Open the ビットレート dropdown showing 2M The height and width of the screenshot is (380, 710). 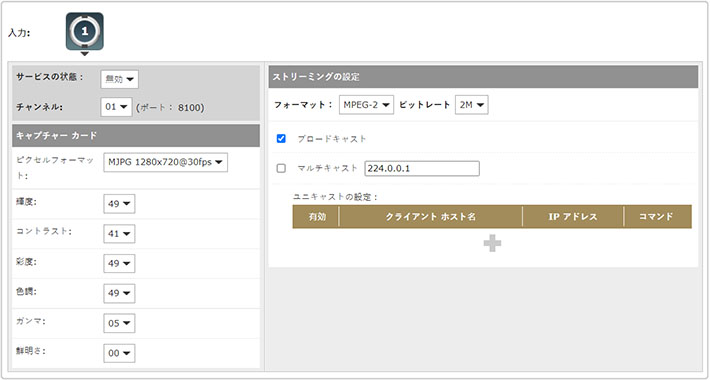coord(471,105)
